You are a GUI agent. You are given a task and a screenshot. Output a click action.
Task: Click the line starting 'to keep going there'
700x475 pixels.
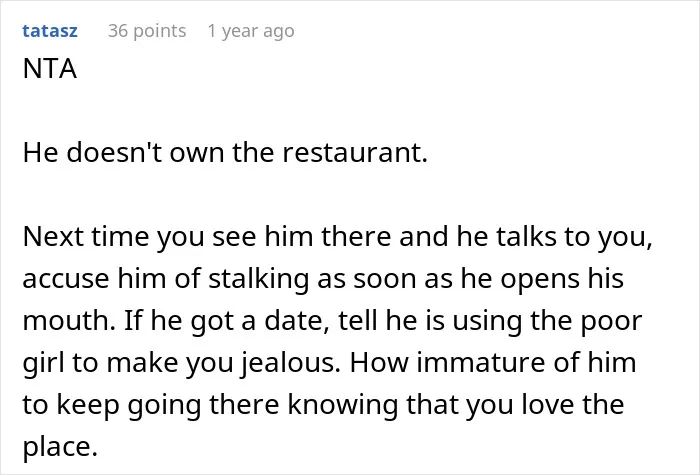coord(323,404)
